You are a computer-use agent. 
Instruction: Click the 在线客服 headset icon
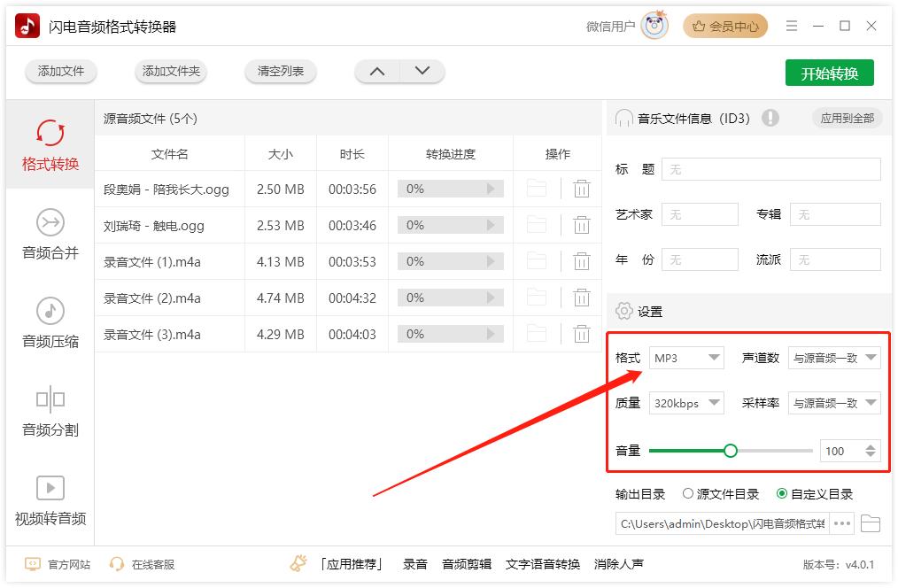tap(116, 563)
